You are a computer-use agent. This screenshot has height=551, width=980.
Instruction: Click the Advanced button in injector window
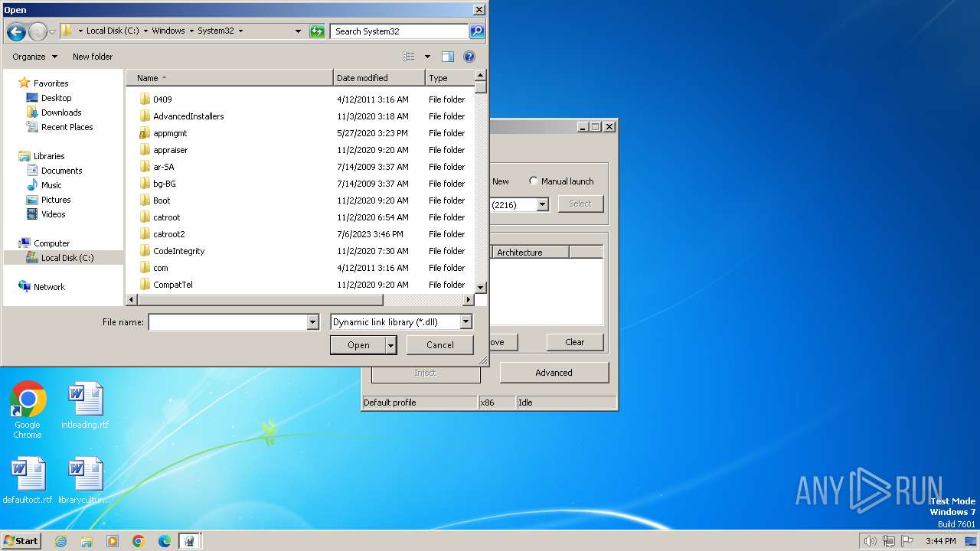click(x=554, y=373)
